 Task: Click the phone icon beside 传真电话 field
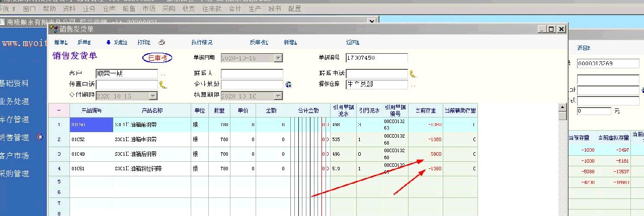[x=163, y=84]
